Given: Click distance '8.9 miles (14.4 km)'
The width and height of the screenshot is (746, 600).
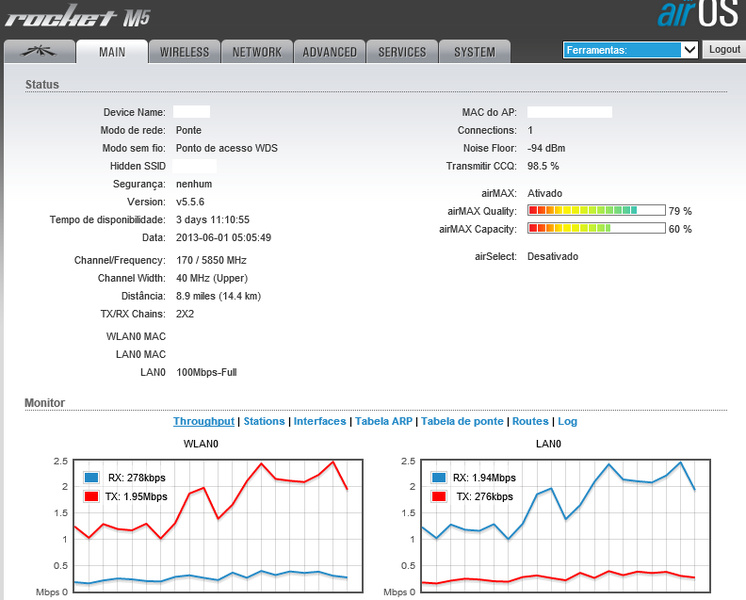Looking at the screenshot, I should pos(218,296).
